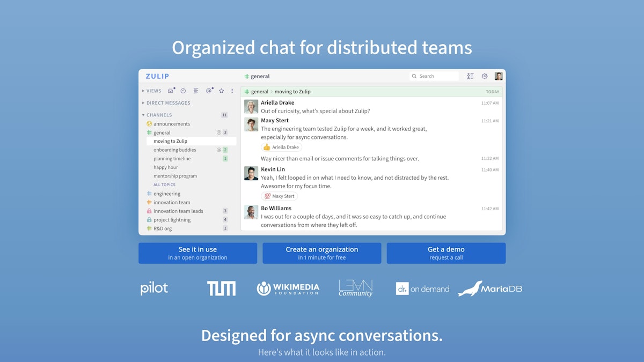Viewport: 644px width, 362px height.
Task: Click the 11:42 AM timestamp
Action: pos(490,209)
